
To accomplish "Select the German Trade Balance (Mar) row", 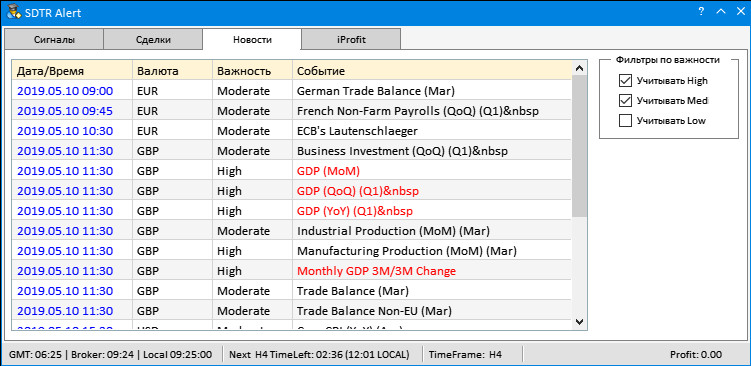I will (x=292, y=91).
